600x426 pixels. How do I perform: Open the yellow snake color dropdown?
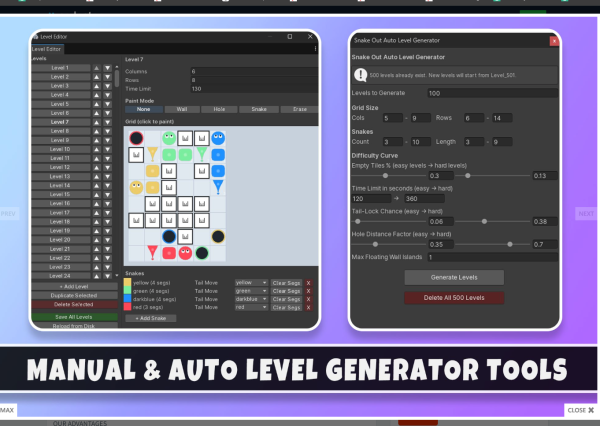pyautogui.click(x=251, y=282)
